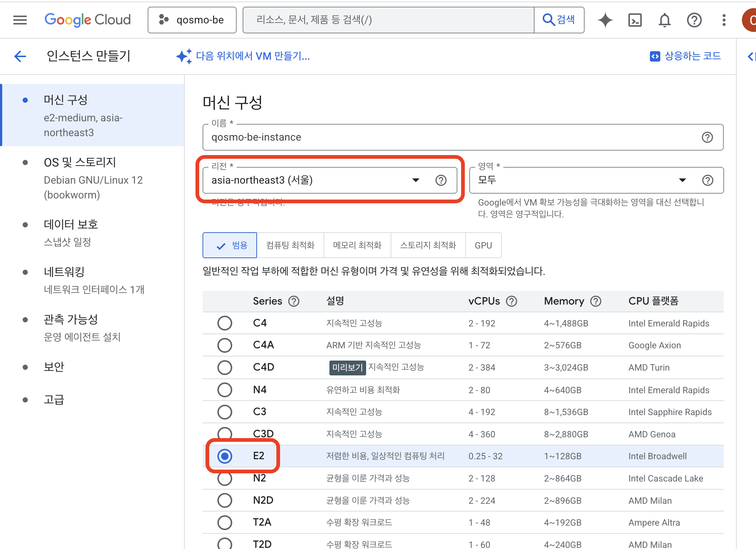Open the 영역 모두 zone dropdown
756x549 pixels.
596,180
